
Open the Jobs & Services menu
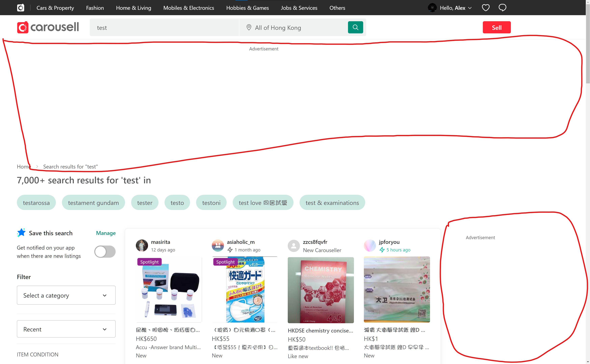(299, 7)
